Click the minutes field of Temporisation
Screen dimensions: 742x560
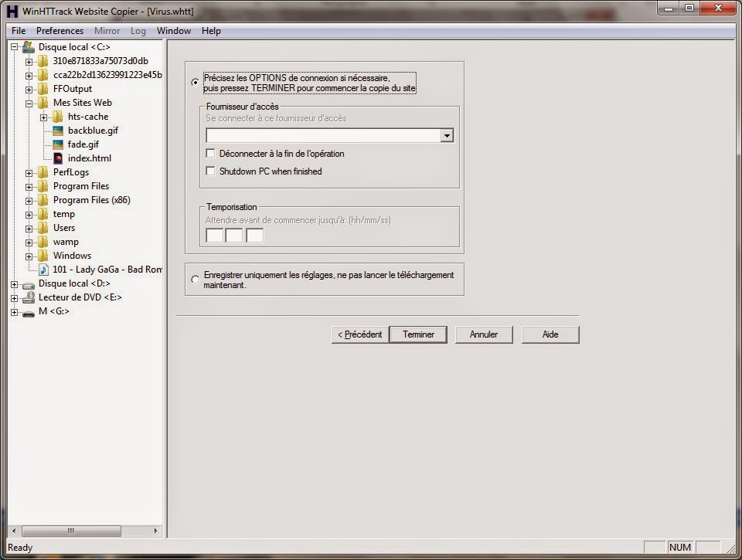click(234, 235)
